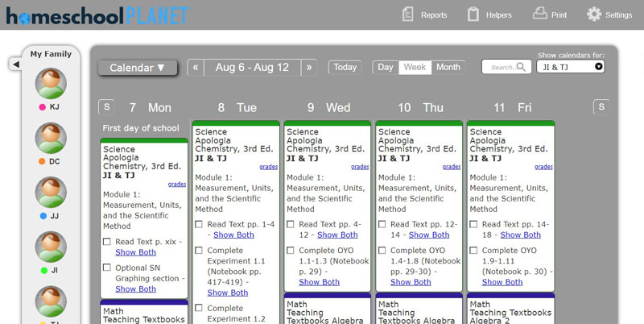Open the Calendar dropdown menu

pyautogui.click(x=138, y=68)
